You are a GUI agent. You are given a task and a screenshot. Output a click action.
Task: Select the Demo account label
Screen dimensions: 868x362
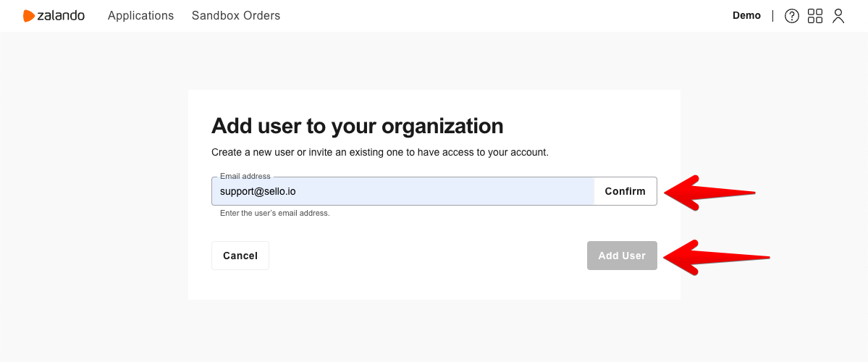coord(747,15)
